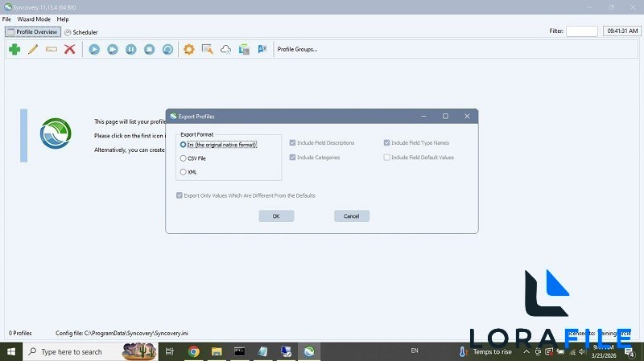Open Task View from the taskbar
Viewport: 644px width, 361px height.
click(169, 351)
